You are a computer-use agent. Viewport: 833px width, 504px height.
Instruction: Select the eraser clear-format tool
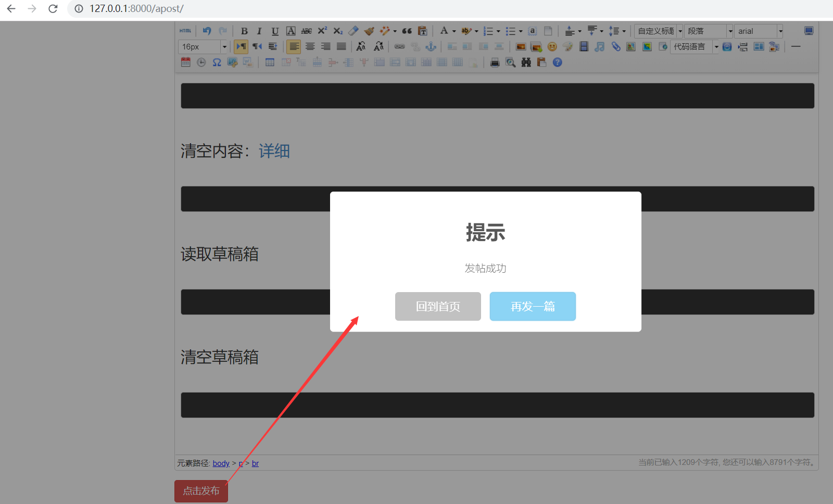(x=354, y=31)
